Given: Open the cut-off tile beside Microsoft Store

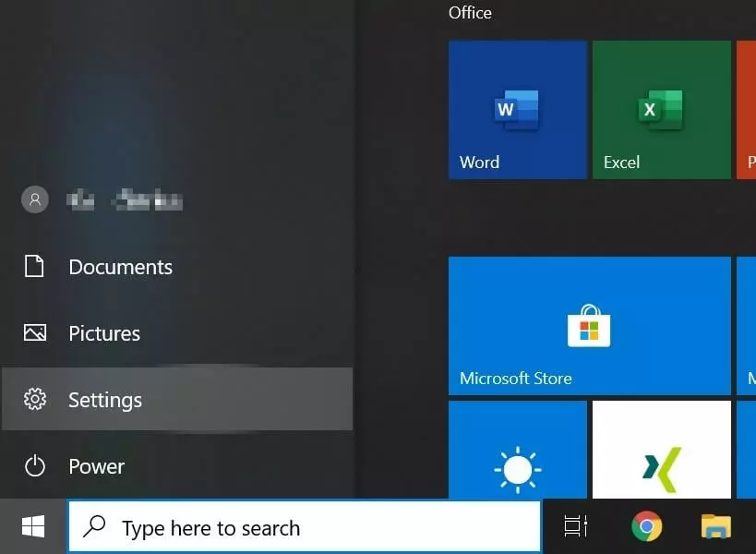Looking at the screenshot, I should [747, 325].
